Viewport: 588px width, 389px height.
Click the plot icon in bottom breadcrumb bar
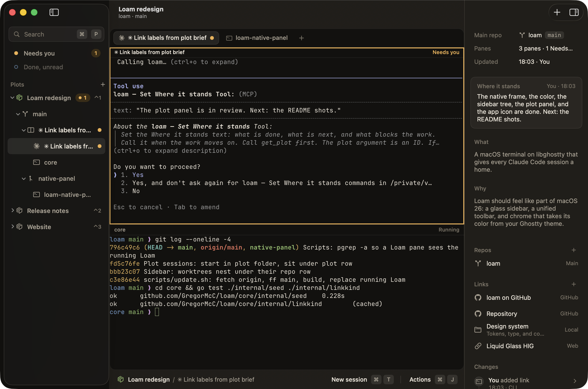coord(121,379)
